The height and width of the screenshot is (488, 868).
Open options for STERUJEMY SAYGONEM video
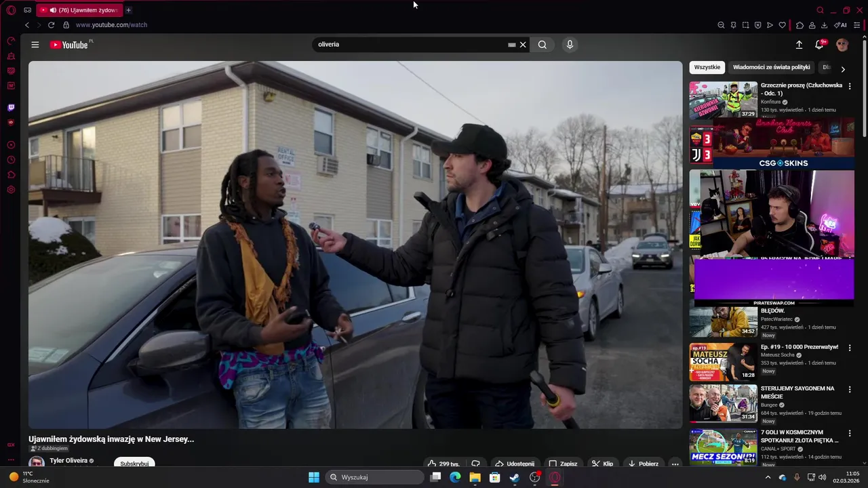point(850,390)
